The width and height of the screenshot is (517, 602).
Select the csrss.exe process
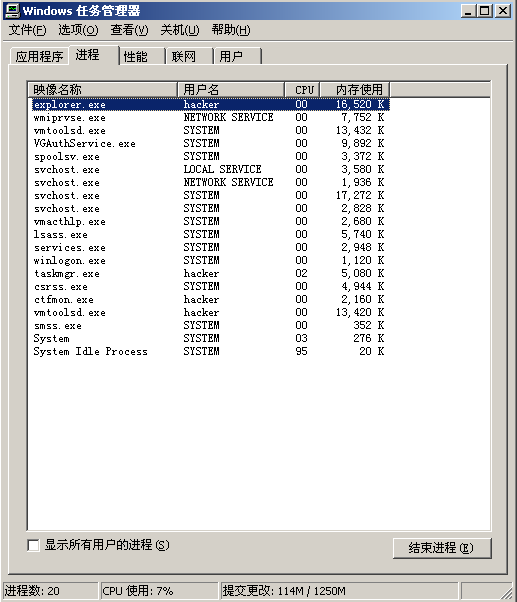[x=210, y=286]
